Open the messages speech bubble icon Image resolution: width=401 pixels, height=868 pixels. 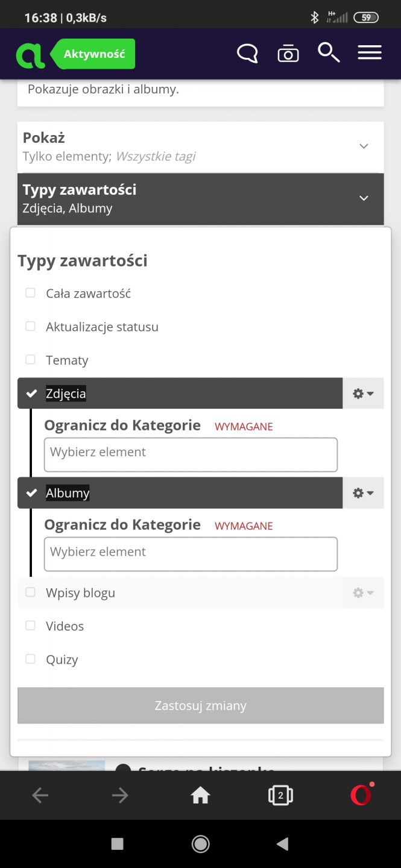[247, 54]
